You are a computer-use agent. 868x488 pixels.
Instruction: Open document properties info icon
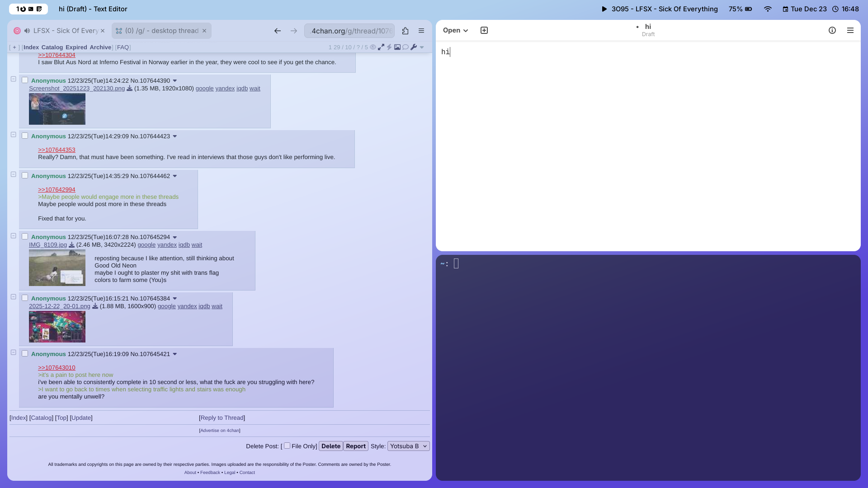point(832,30)
